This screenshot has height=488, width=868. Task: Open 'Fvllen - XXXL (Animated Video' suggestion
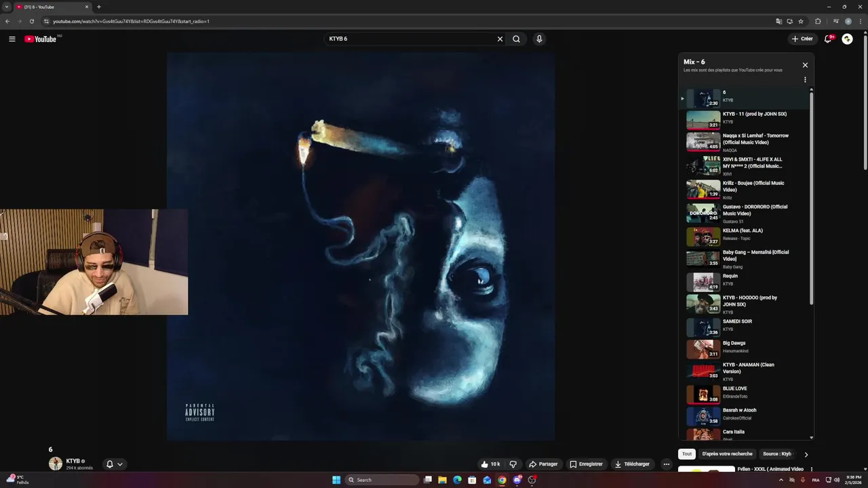click(770, 469)
